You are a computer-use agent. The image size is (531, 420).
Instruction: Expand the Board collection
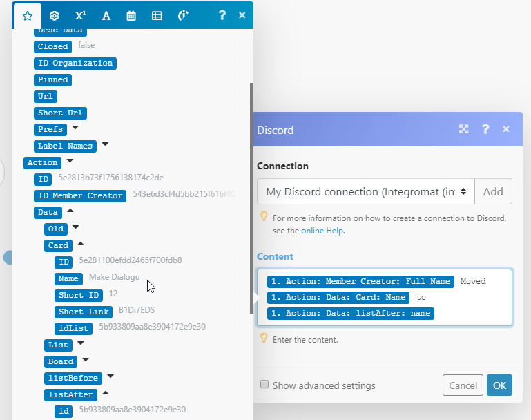[x=86, y=360]
